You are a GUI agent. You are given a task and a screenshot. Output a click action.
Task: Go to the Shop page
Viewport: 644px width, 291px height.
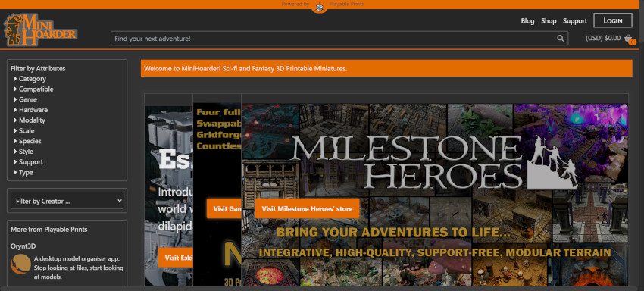[549, 21]
